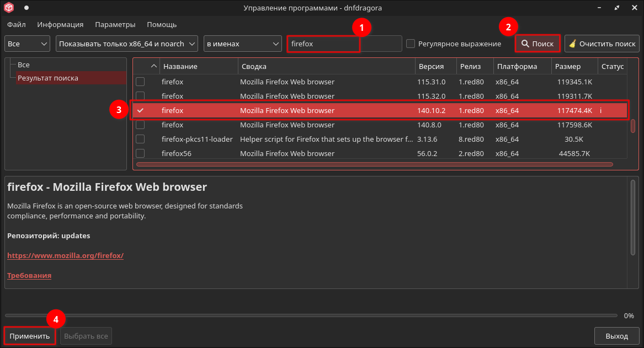The image size is (644, 348).
Task: Click the broom icon on Очистить поиск
Action: 572,44
